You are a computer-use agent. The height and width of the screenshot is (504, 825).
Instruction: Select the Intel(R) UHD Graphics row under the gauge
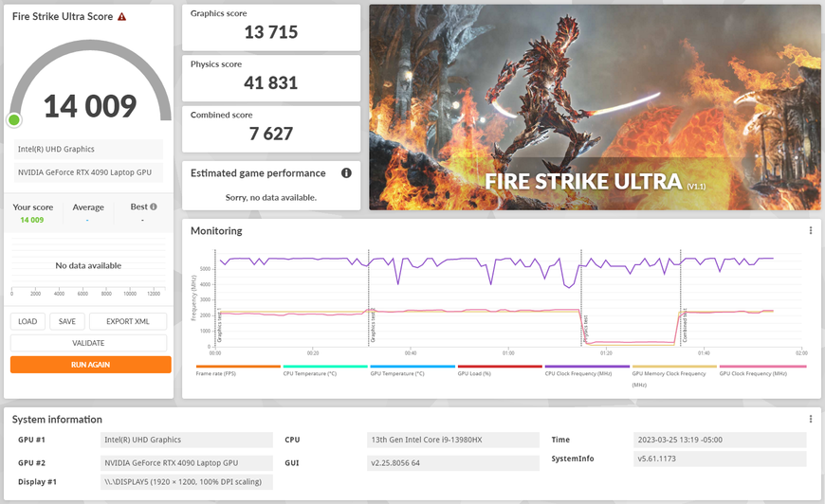88,150
